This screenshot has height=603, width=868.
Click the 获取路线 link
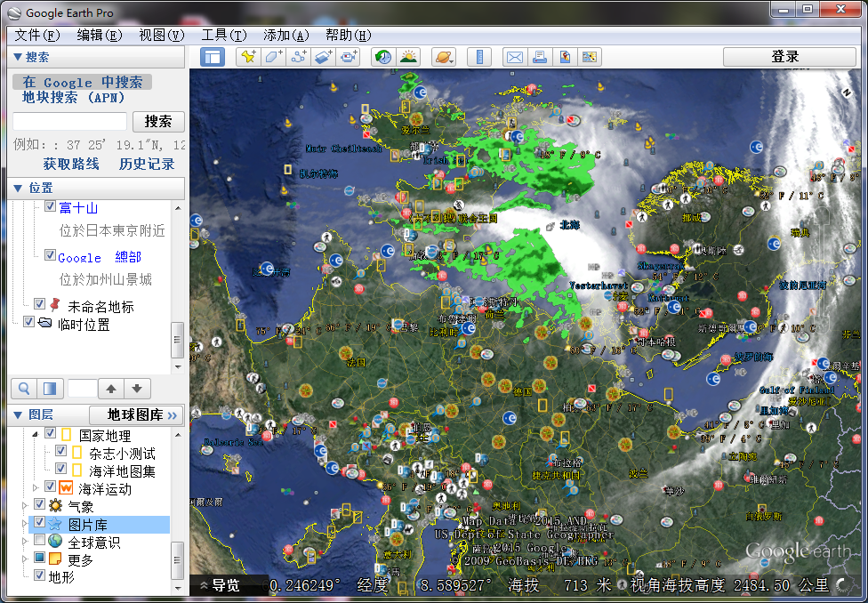71,164
